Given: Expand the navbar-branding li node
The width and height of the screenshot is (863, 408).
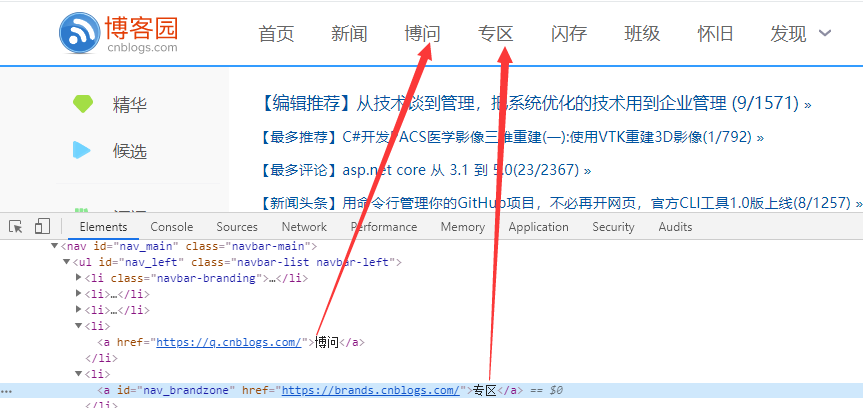Looking at the screenshot, I should (79, 278).
